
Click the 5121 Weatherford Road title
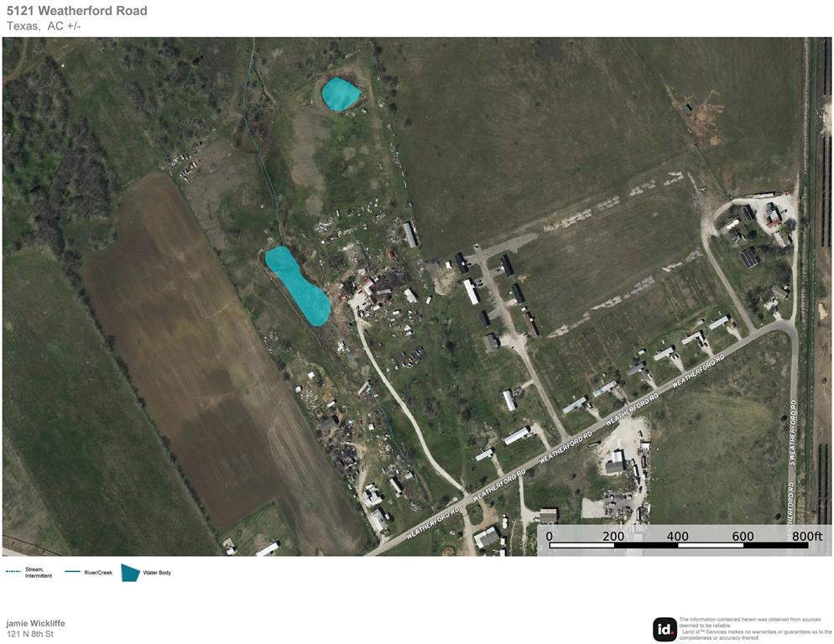click(x=77, y=11)
